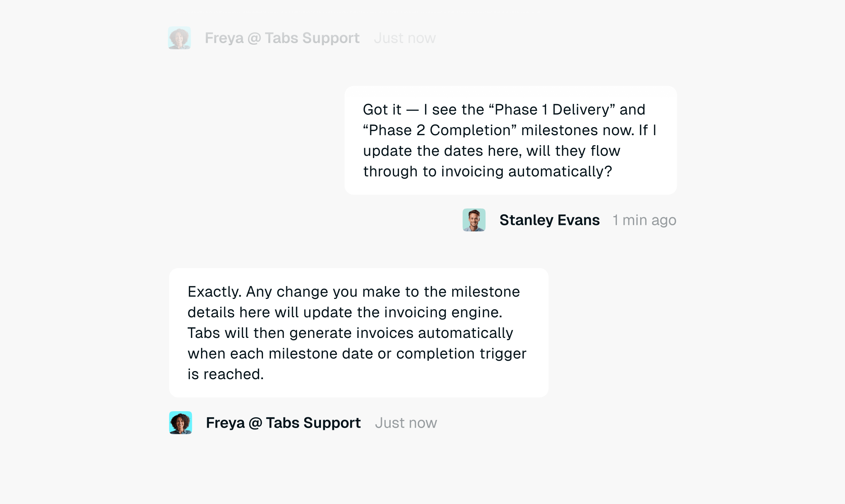The width and height of the screenshot is (845, 504).
Task: Select Stanley's message bubble about milestones
Action: (511, 140)
